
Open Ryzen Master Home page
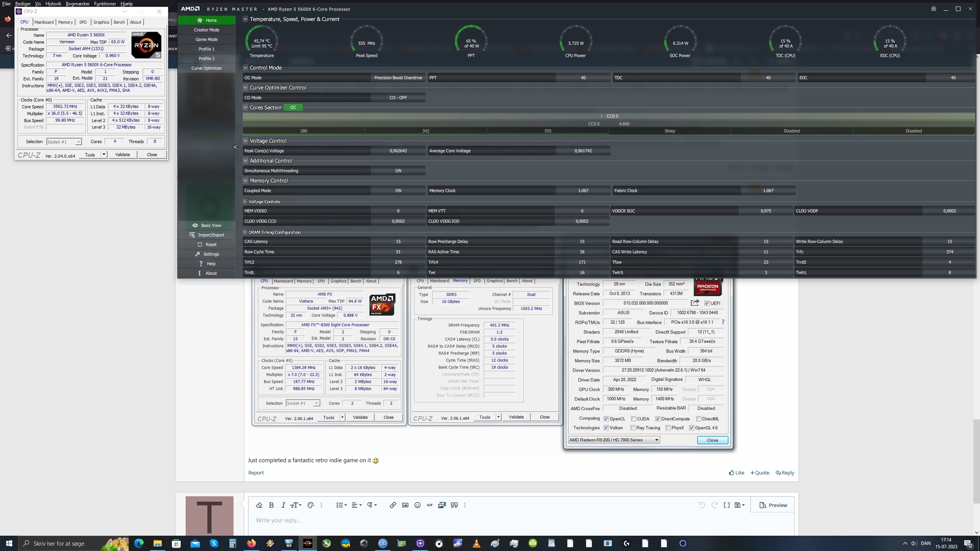tap(206, 20)
